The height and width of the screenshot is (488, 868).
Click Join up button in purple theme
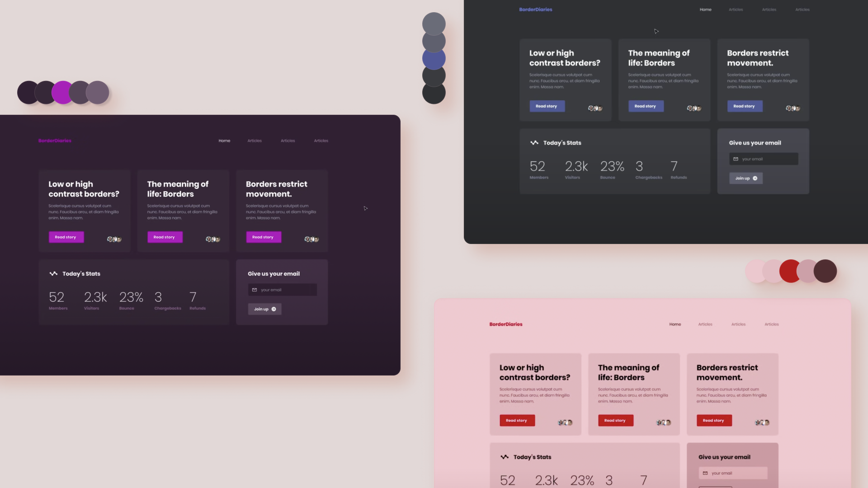click(265, 309)
